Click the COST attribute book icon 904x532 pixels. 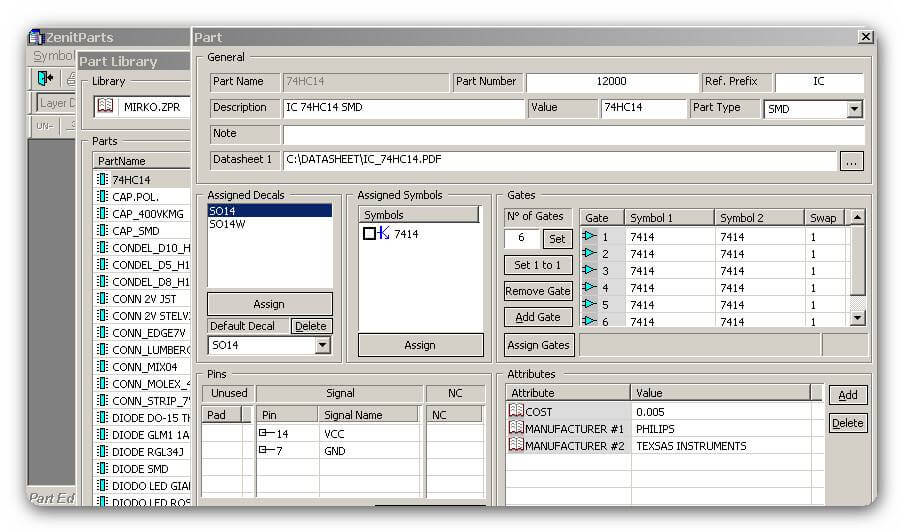(516, 411)
